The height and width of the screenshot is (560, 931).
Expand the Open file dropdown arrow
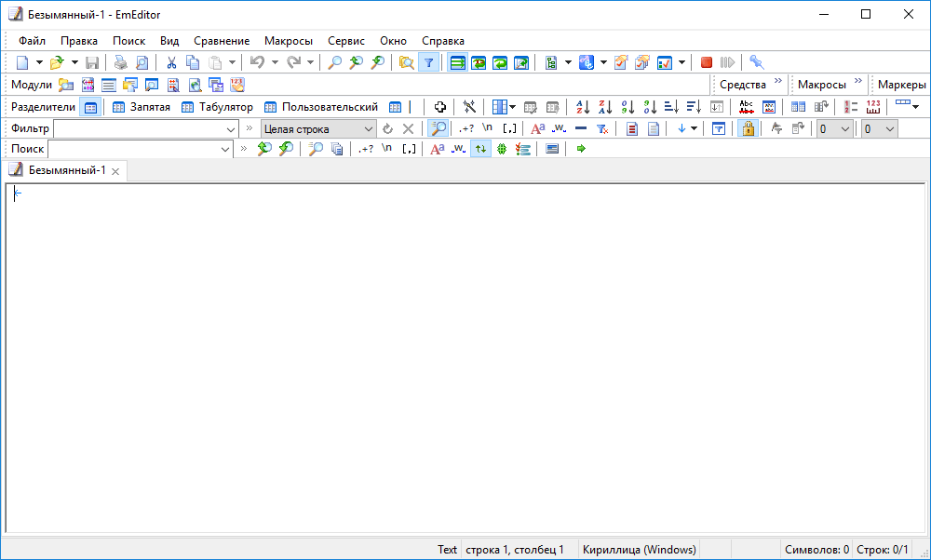pos(74,62)
